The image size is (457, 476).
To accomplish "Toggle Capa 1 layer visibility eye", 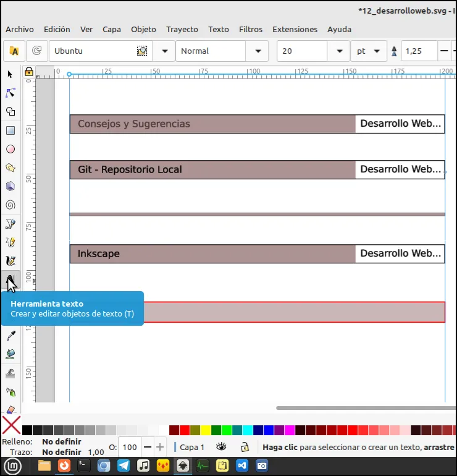I will point(221,447).
